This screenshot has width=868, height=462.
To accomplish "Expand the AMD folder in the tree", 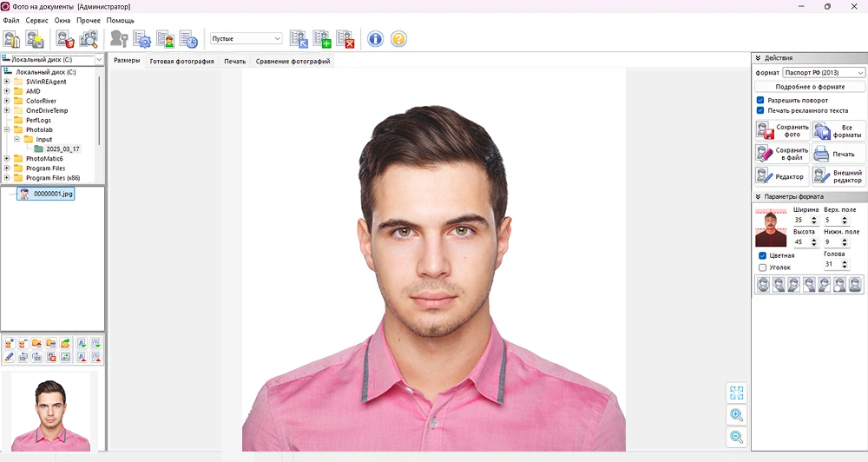I will pyautogui.click(x=7, y=91).
